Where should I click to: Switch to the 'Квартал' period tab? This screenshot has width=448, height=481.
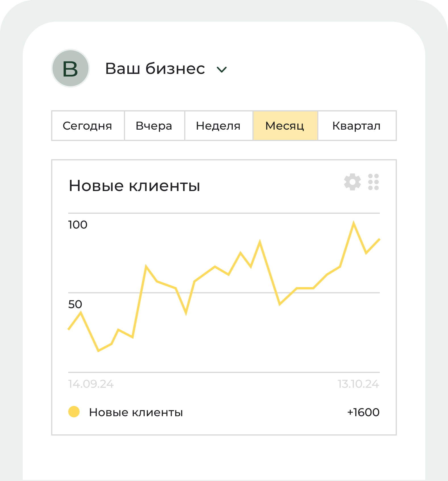point(357,126)
